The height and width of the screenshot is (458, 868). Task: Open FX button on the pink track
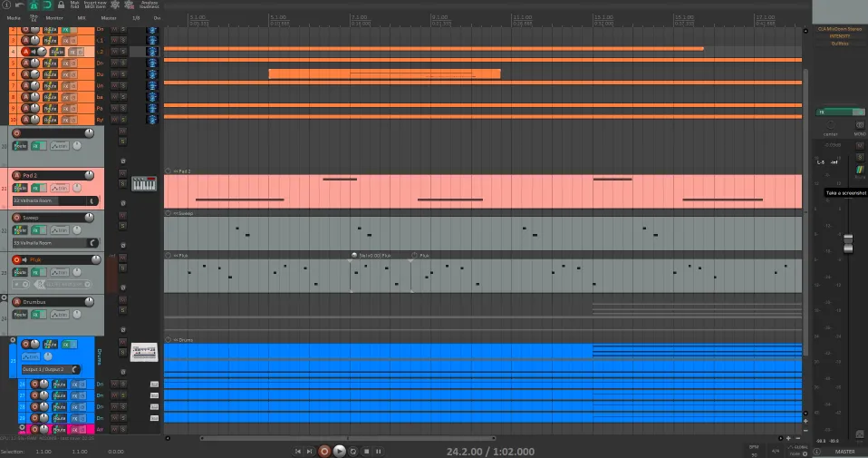tap(76, 429)
